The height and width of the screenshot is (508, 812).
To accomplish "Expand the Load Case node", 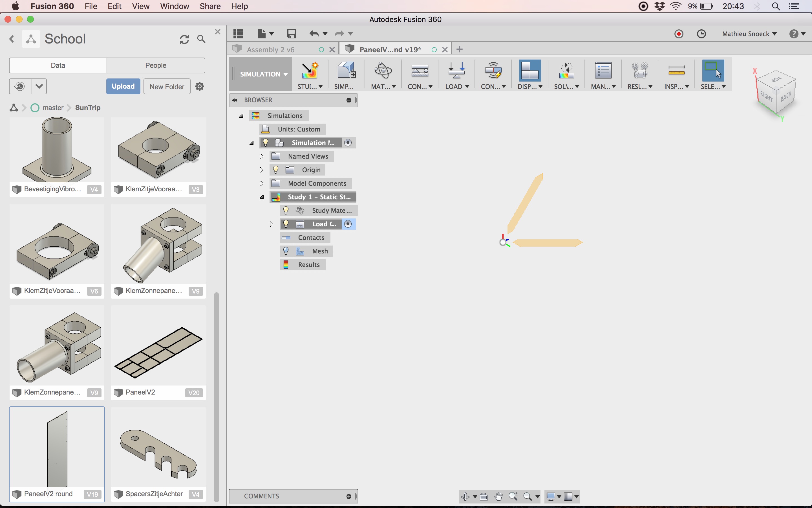I will coord(272,224).
